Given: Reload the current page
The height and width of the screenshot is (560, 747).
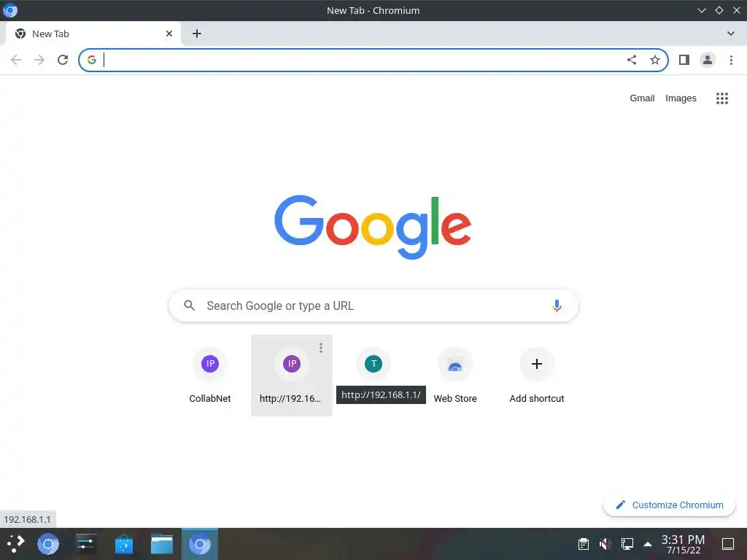Looking at the screenshot, I should tap(63, 60).
